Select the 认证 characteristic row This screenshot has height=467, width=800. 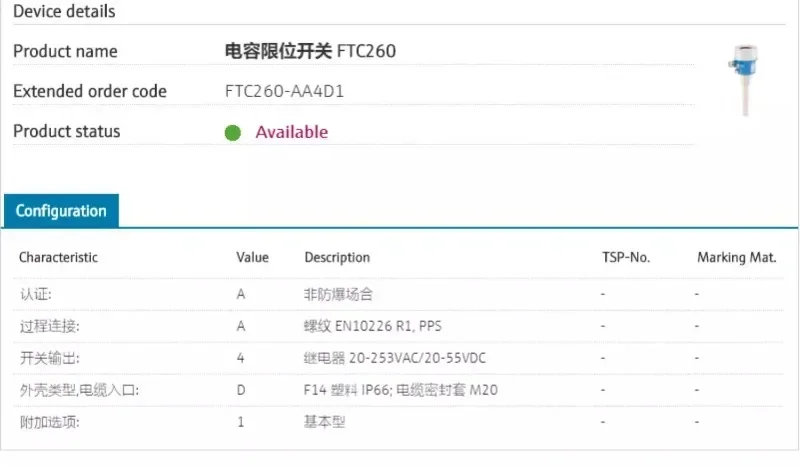tap(35, 295)
